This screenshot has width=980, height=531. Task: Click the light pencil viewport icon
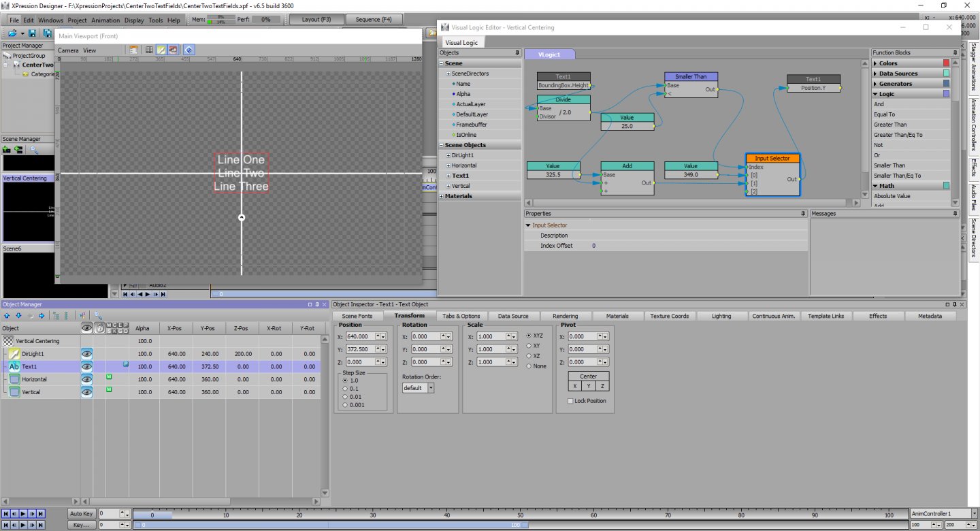tap(161, 50)
